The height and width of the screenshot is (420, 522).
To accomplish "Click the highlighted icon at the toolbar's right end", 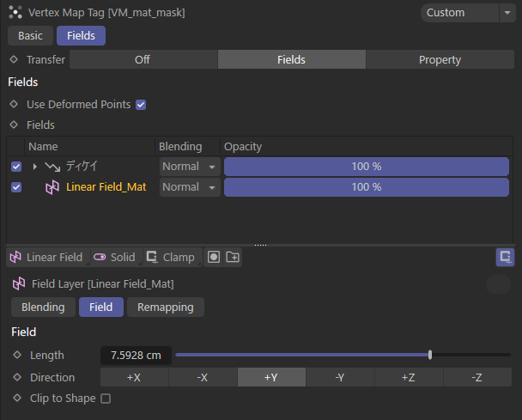I will (x=505, y=257).
